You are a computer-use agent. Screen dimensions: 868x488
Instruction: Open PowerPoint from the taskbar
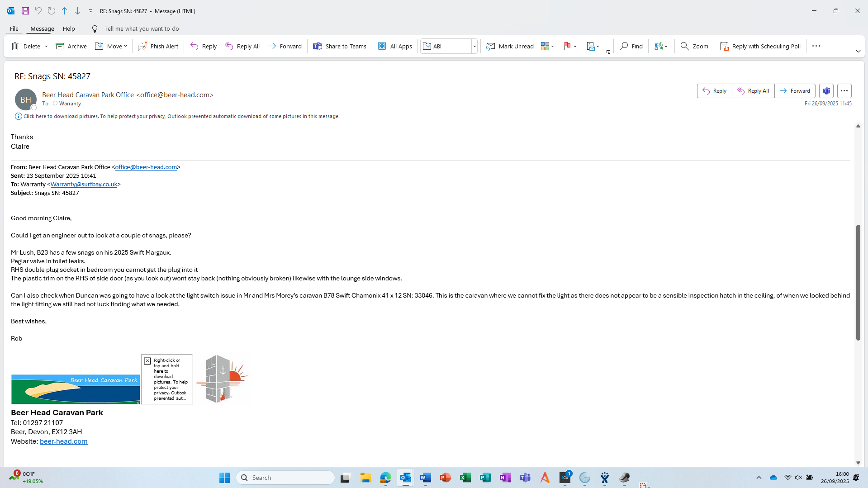445,478
